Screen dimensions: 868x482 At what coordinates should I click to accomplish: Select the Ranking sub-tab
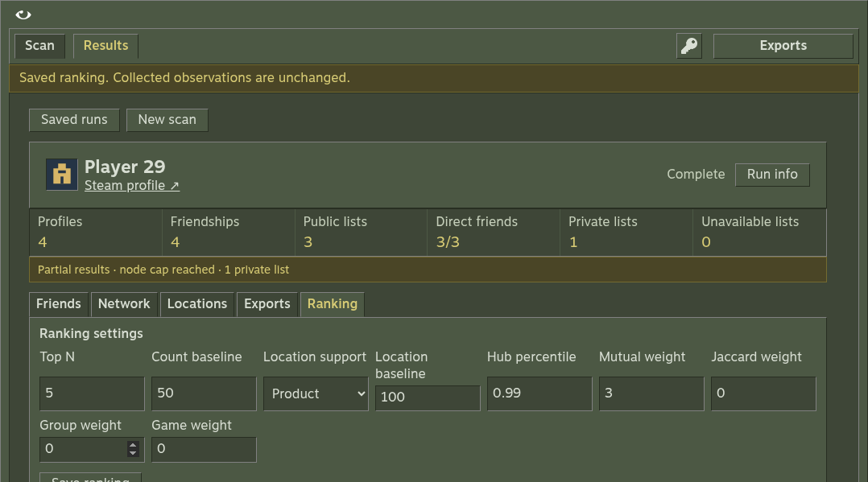[x=332, y=304]
